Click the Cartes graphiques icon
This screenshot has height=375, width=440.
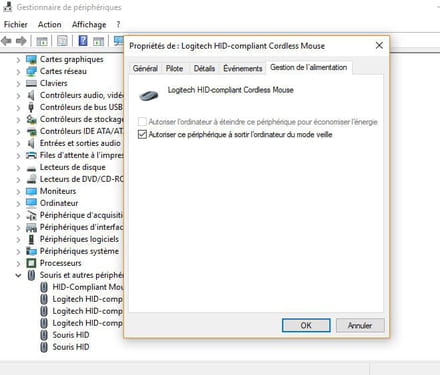(31, 60)
